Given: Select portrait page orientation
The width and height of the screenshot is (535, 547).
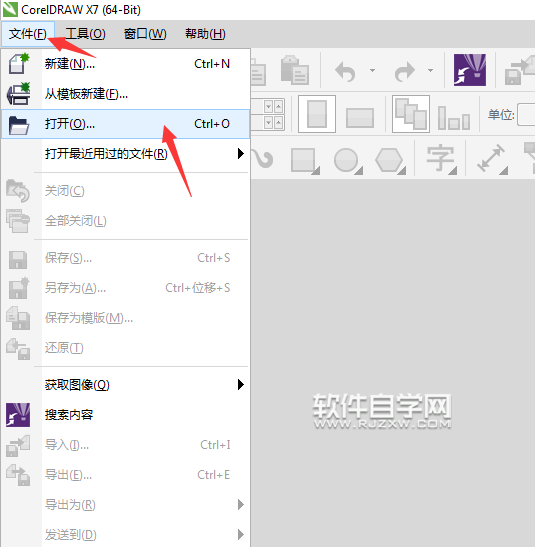Looking at the screenshot, I should [317, 114].
